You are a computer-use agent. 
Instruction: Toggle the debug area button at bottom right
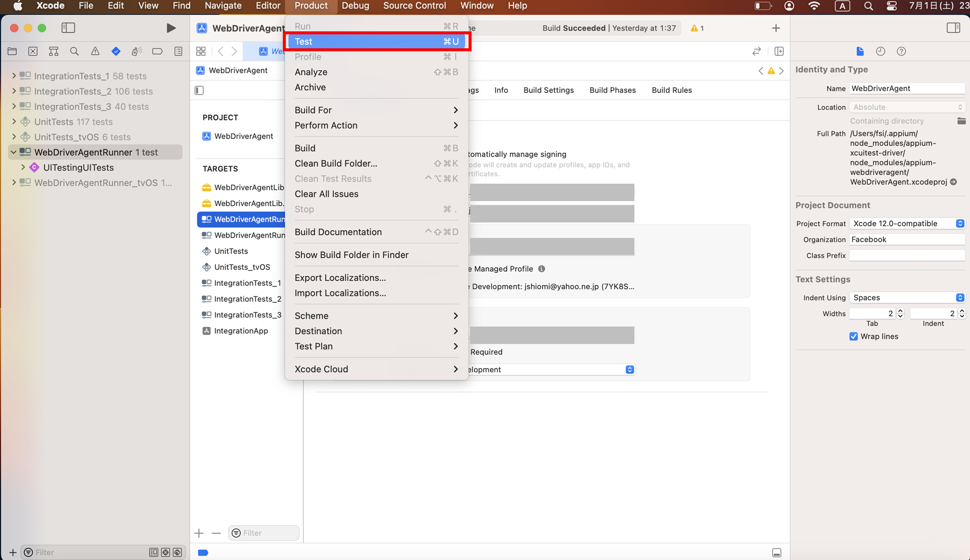(x=776, y=553)
